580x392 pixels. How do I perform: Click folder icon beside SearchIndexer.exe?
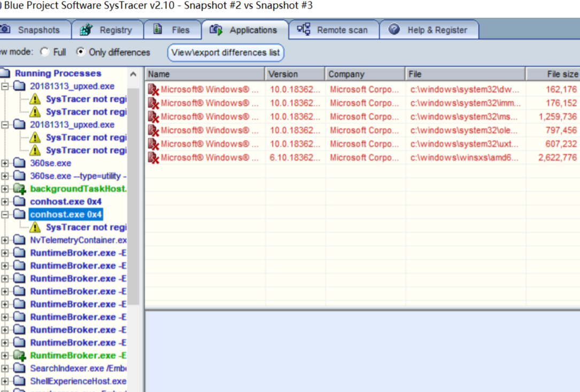click(x=19, y=369)
